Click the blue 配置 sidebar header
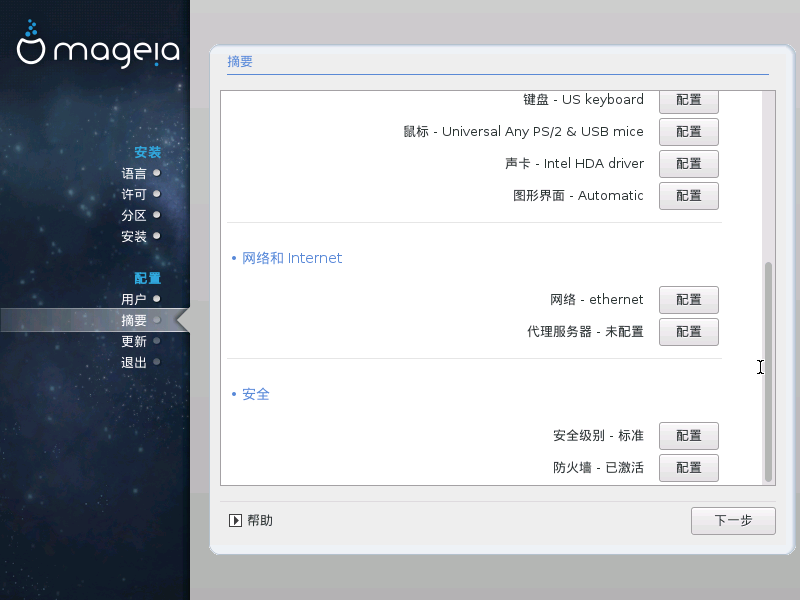 click(x=147, y=278)
